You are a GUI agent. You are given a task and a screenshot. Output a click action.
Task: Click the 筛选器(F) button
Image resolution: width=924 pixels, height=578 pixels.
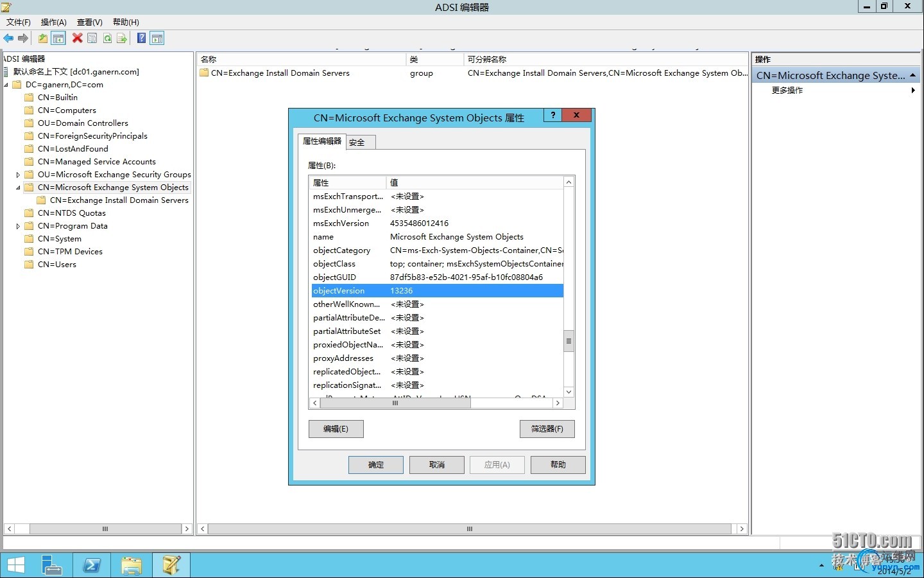tap(547, 429)
